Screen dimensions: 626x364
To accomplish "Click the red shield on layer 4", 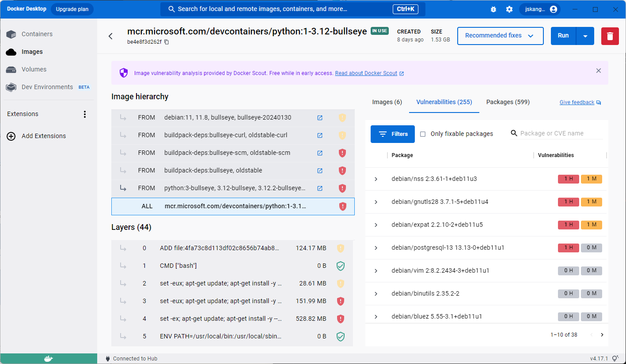I will point(340,319).
